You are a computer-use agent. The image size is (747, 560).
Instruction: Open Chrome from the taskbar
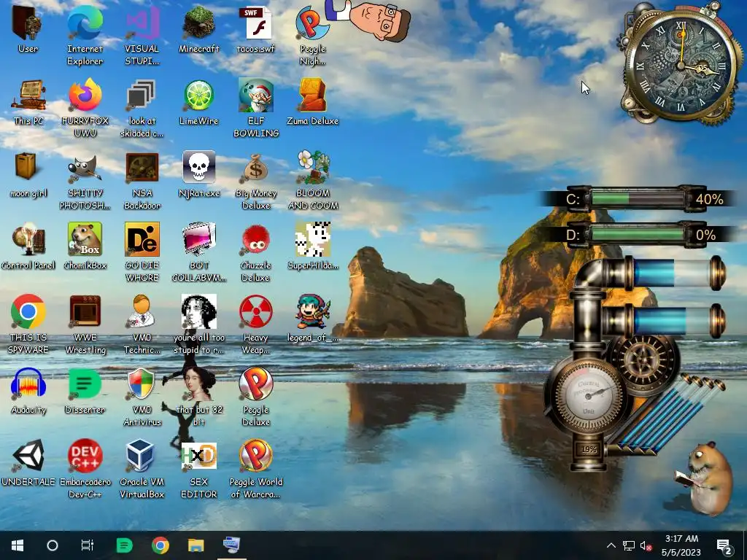(x=160, y=545)
